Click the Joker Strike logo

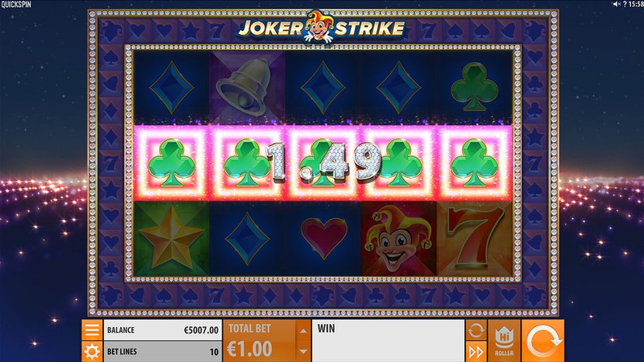[x=322, y=28]
